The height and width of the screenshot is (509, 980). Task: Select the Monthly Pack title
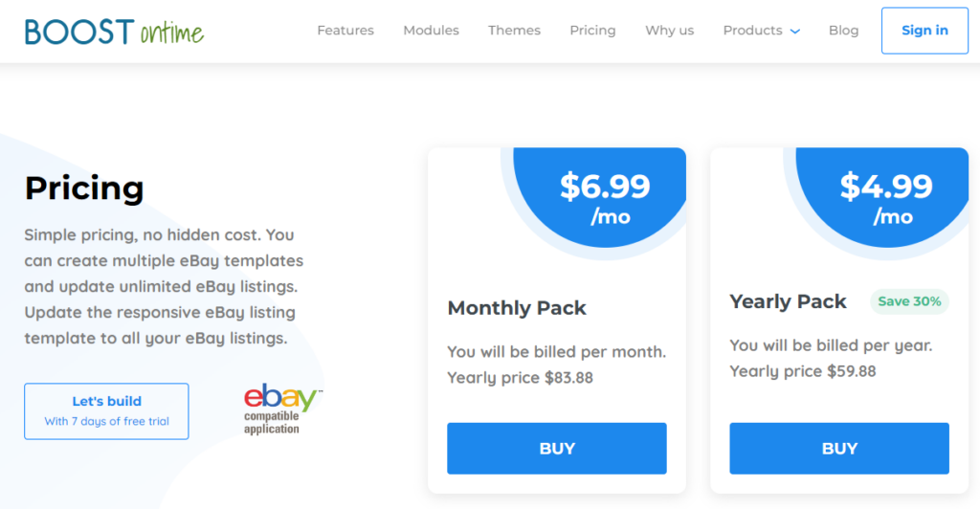[x=517, y=308]
